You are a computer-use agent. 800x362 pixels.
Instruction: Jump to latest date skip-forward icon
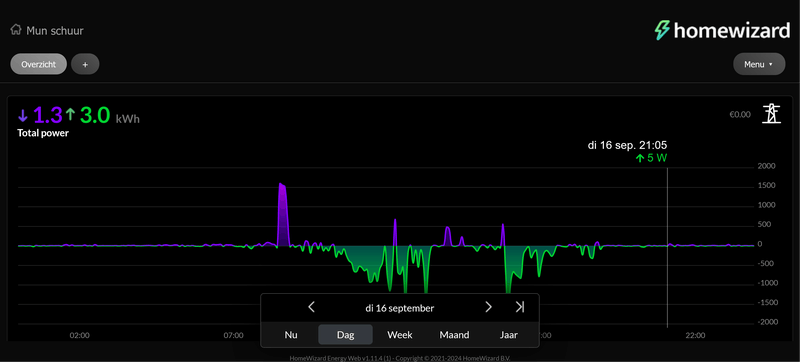click(519, 307)
